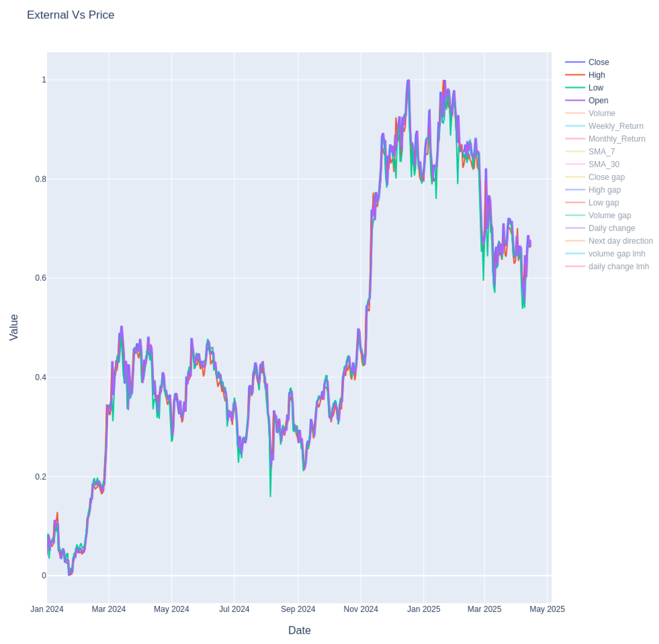Show the Close gap series

click(606, 177)
